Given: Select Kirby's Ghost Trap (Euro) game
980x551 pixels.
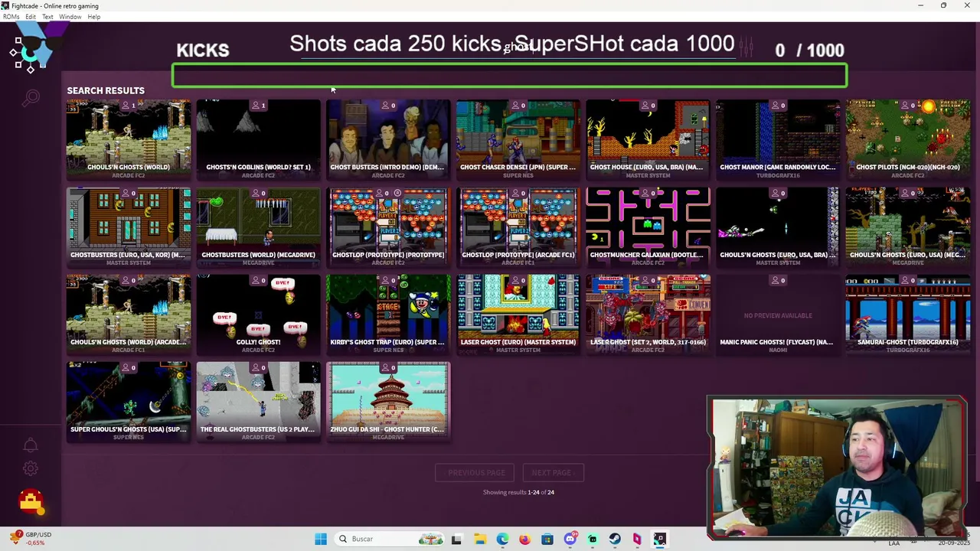Looking at the screenshot, I should (388, 315).
